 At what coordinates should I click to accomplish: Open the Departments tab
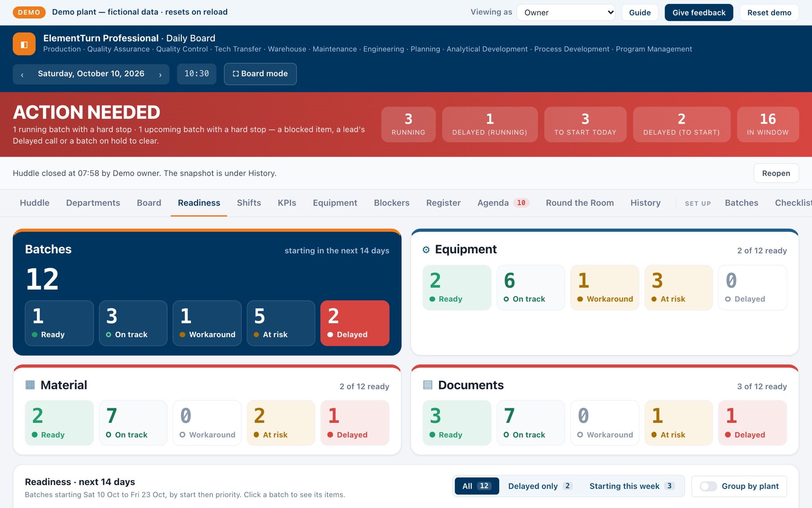93,203
